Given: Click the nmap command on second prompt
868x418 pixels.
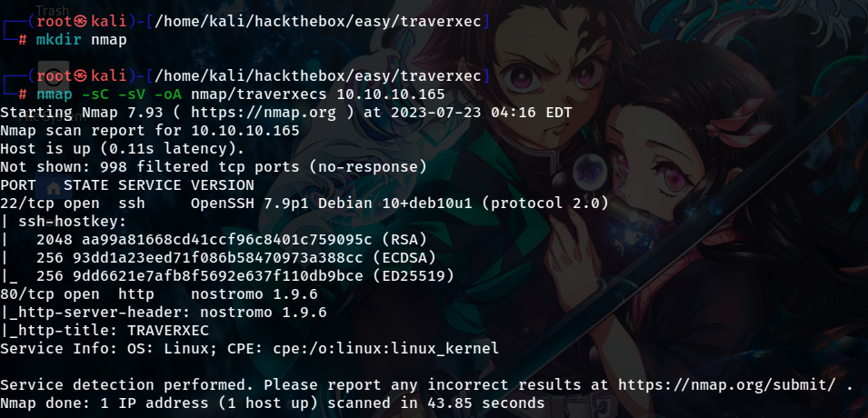Looking at the screenshot, I should tap(55, 95).
